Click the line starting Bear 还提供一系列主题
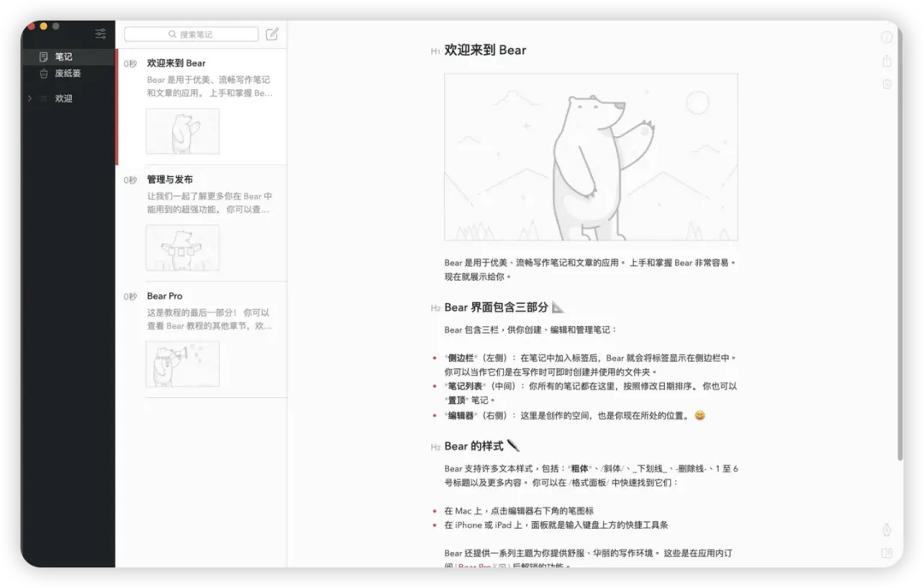 588,553
